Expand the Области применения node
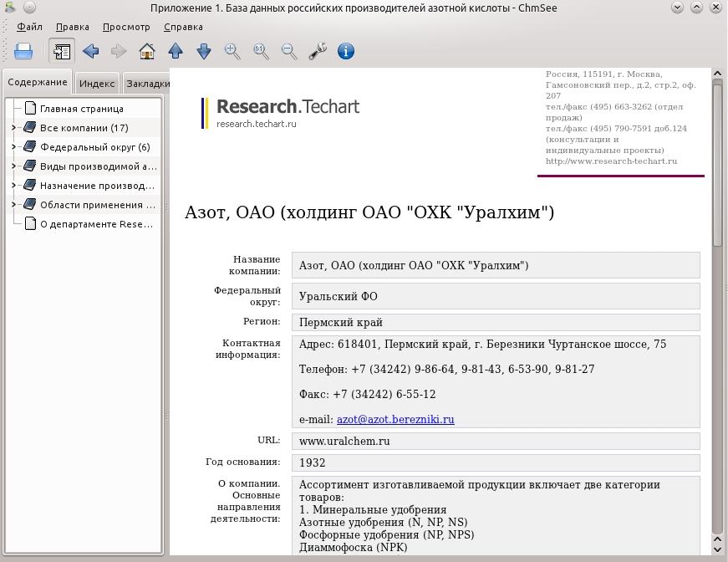This screenshot has width=728, height=562. click(14, 204)
